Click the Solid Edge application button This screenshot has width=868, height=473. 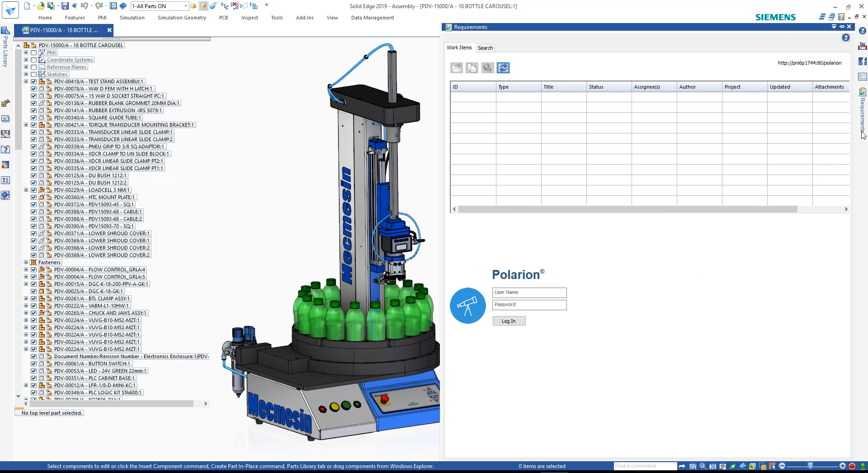point(10,10)
